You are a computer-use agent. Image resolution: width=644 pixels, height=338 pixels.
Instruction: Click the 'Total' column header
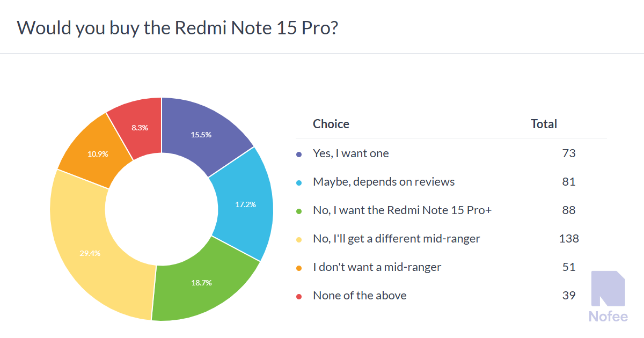pyautogui.click(x=544, y=124)
